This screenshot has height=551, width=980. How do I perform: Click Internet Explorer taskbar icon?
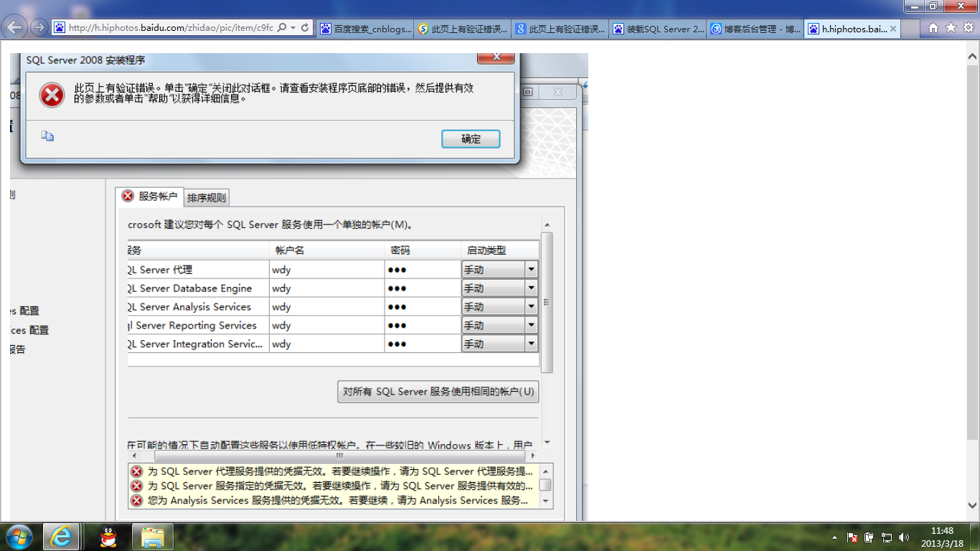[x=61, y=537]
